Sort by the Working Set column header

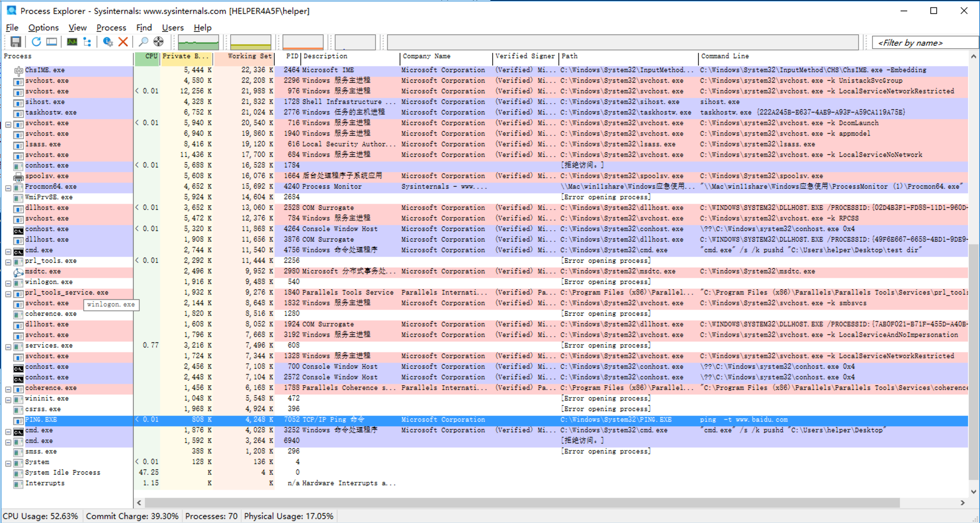[249, 56]
